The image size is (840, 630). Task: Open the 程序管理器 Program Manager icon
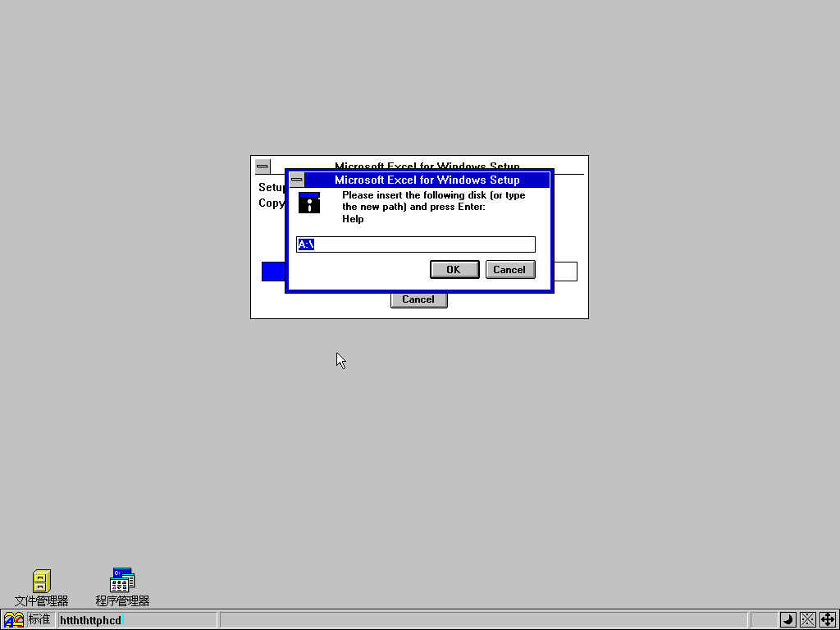[122, 581]
